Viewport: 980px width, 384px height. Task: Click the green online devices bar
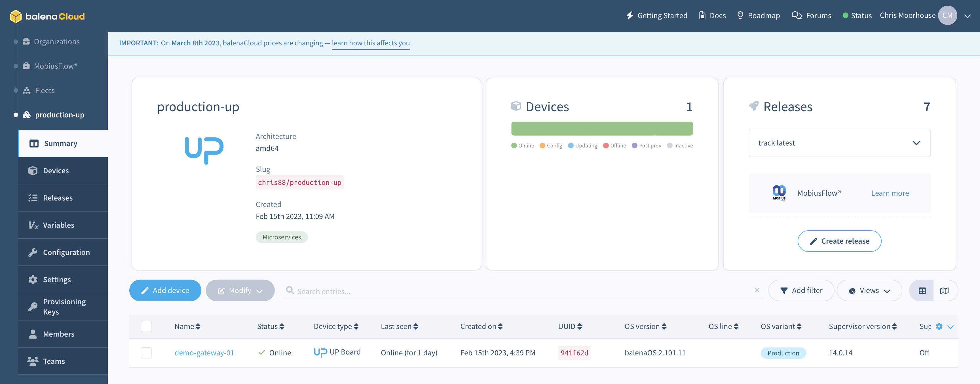(x=602, y=129)
